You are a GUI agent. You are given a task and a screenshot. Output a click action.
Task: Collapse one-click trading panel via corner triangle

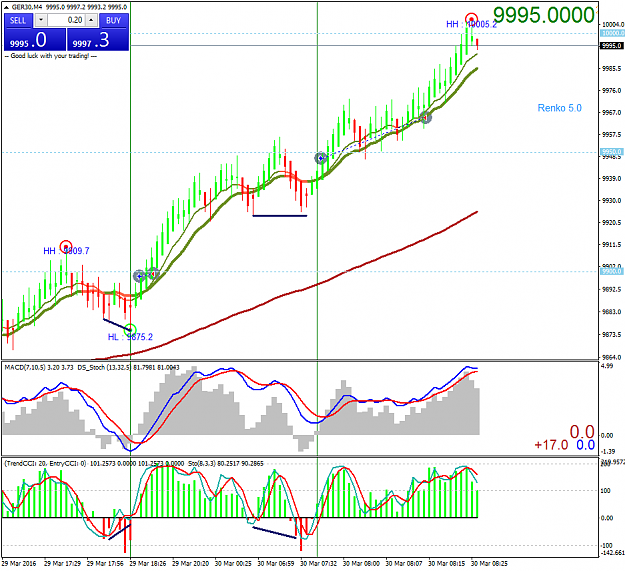pos(6,7)
